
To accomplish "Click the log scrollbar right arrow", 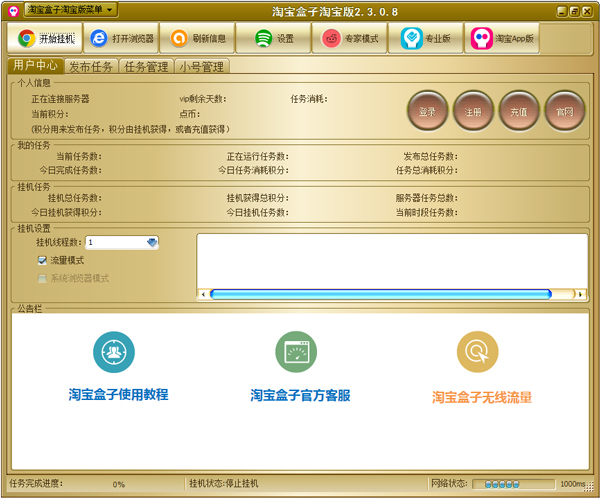I will (580, 294).
